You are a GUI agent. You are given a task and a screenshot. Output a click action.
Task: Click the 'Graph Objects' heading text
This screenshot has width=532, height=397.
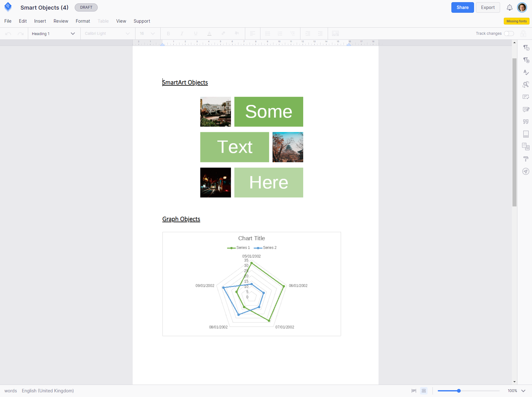181,219
